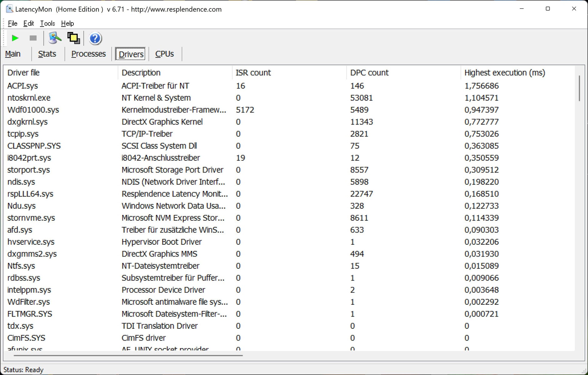Screen dimensions: 588x375
Task: Switch to the Main tab
Action: (13, 54)
